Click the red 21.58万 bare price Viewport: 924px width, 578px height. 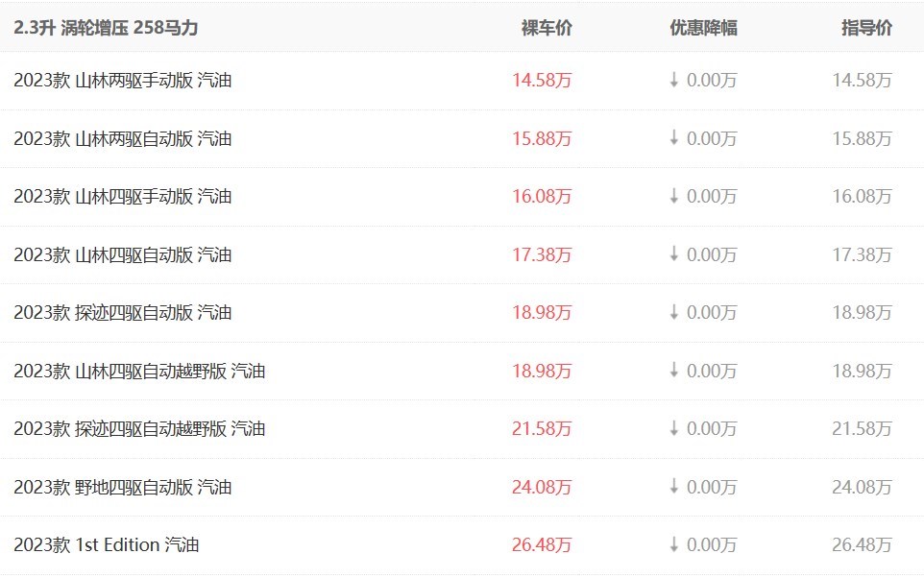(x=542, y=428)
